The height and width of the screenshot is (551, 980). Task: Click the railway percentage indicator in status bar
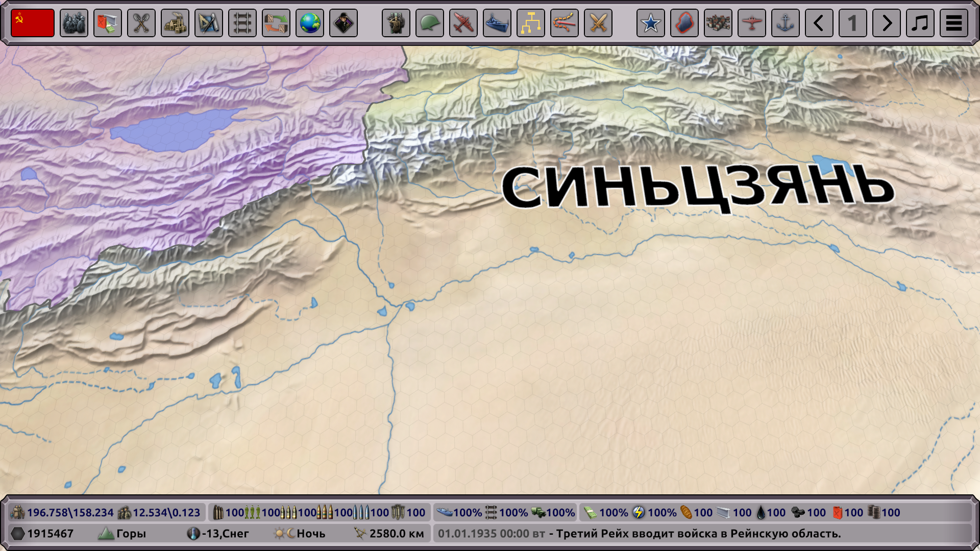tap(506, 512)
